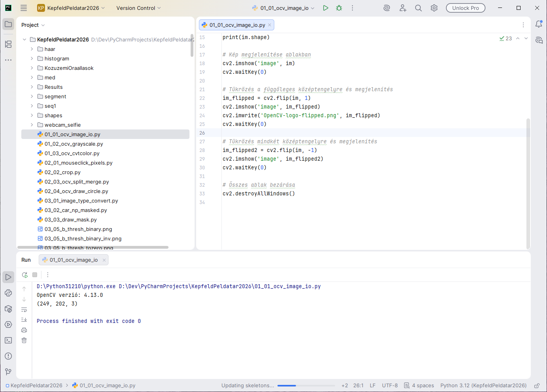This screenshot has width=547, height=392.
Task: Click the Unlock Pro button
Action: click(465, 8)
